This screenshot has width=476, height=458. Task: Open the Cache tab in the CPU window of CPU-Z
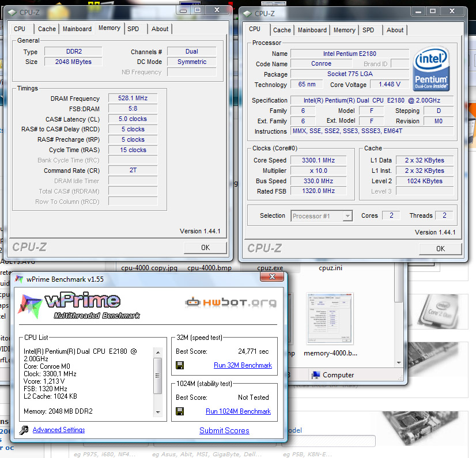coord(282,30)
